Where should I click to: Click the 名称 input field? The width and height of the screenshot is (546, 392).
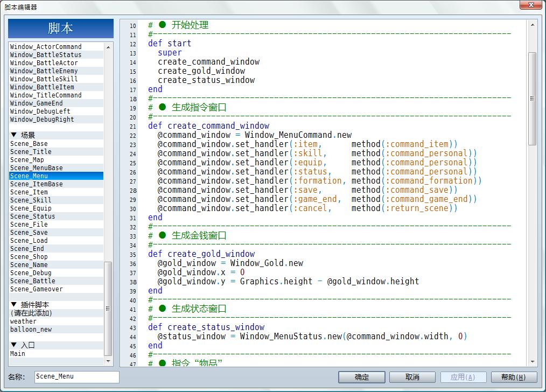click(76, 377)
